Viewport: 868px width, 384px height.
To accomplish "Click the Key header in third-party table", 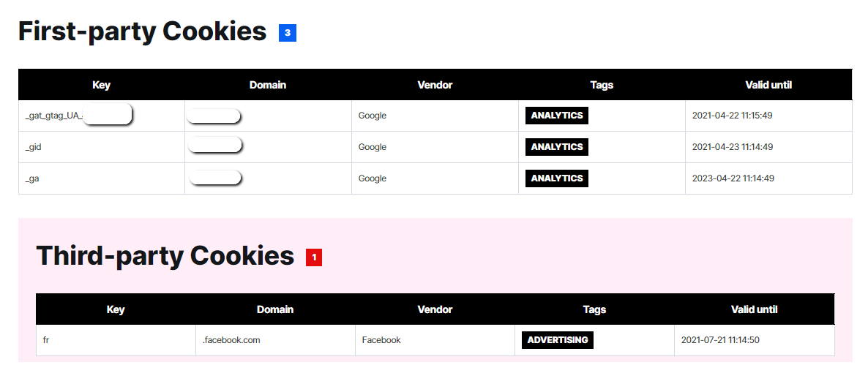I will tap(116, 309).
